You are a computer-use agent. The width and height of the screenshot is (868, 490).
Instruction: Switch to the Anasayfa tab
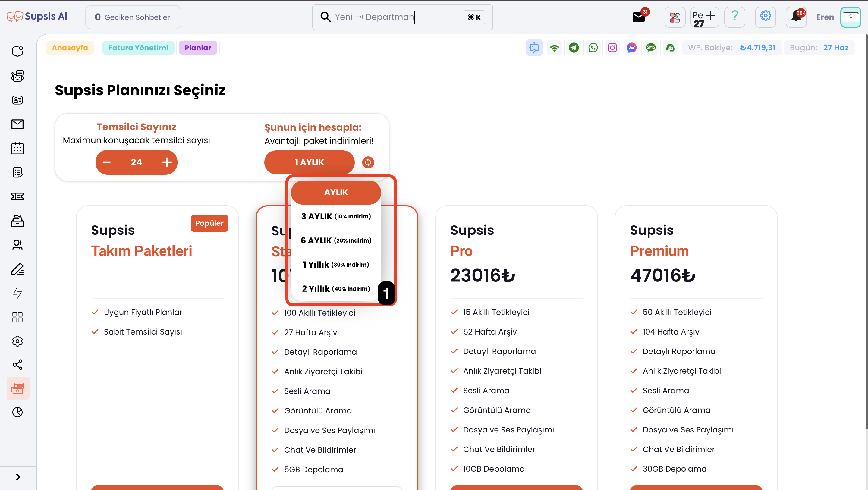(x=70, y=48)
